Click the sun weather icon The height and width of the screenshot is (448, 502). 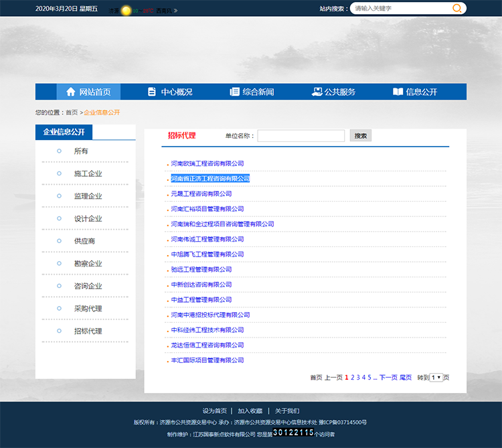(126, 11)
